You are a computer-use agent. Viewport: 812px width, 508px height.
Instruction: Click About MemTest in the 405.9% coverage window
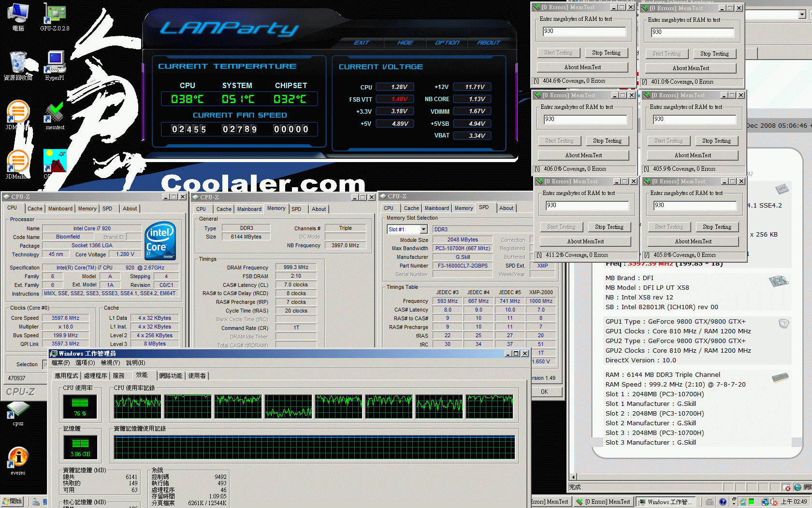click(x=693, y=155)
